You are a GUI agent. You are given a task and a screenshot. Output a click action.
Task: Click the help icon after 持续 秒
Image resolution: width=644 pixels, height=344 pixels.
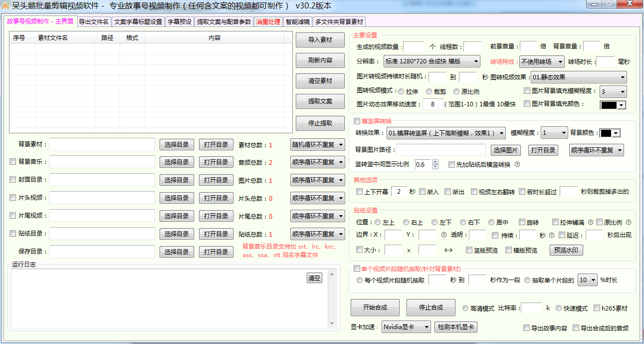coord(552,235)
